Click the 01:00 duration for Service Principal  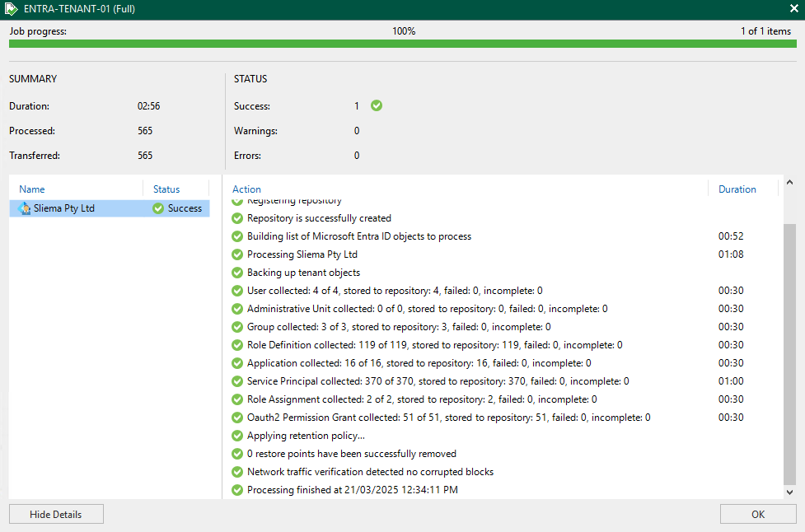(x=731, y=381)
